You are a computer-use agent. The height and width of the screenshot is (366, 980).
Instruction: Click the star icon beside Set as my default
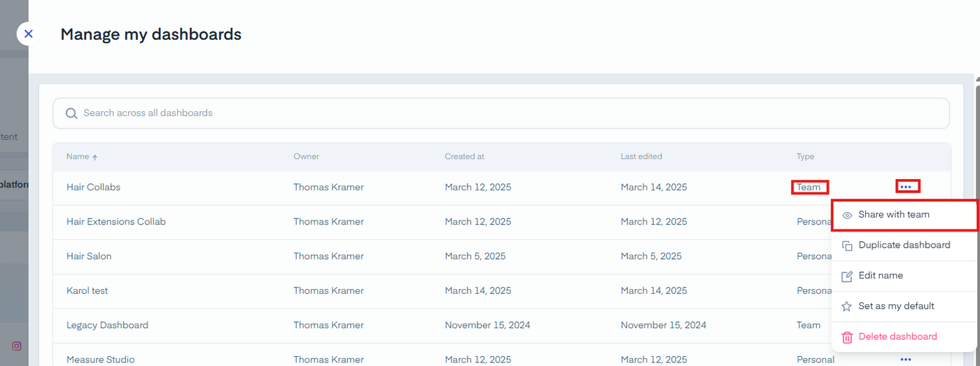point(847,307)
